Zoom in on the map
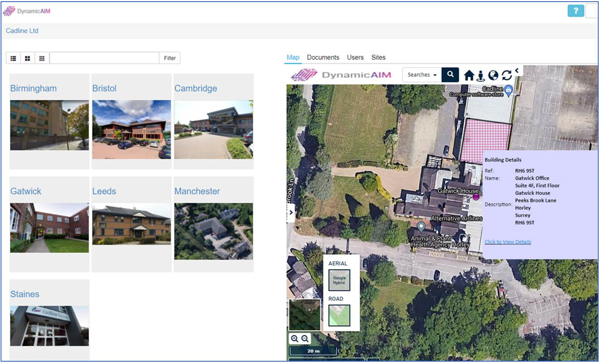This screenshot has height=364, width=601. tap(294, 339)
